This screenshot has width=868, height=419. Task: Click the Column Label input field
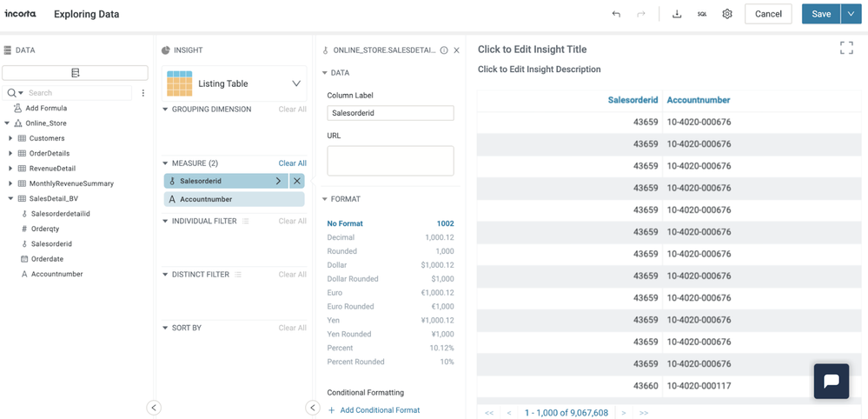tap(390, 113)
